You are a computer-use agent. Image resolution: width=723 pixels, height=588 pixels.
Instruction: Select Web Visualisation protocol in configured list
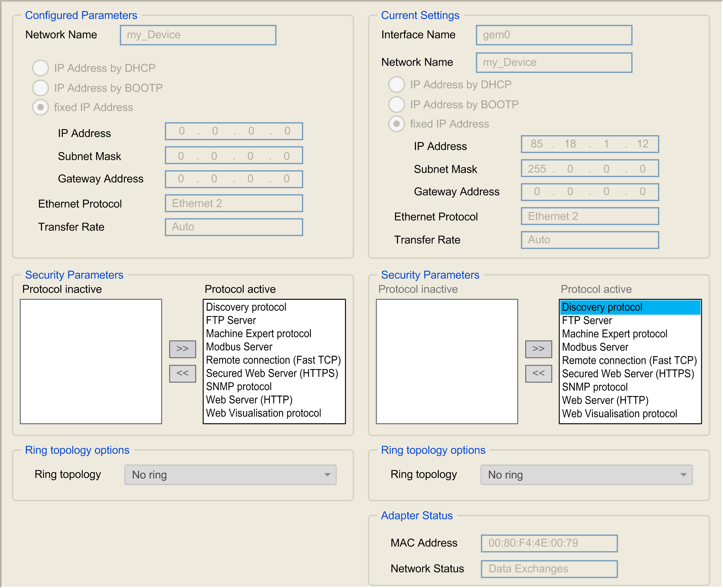point(264,413)
